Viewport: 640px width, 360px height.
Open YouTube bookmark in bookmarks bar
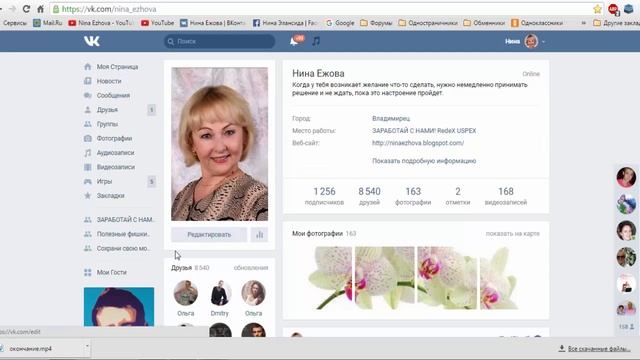(x=158, y=23)
